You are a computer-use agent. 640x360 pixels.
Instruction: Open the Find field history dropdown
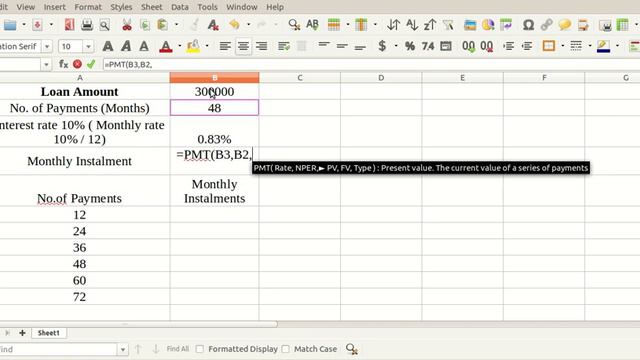click(x=122, y=349)
